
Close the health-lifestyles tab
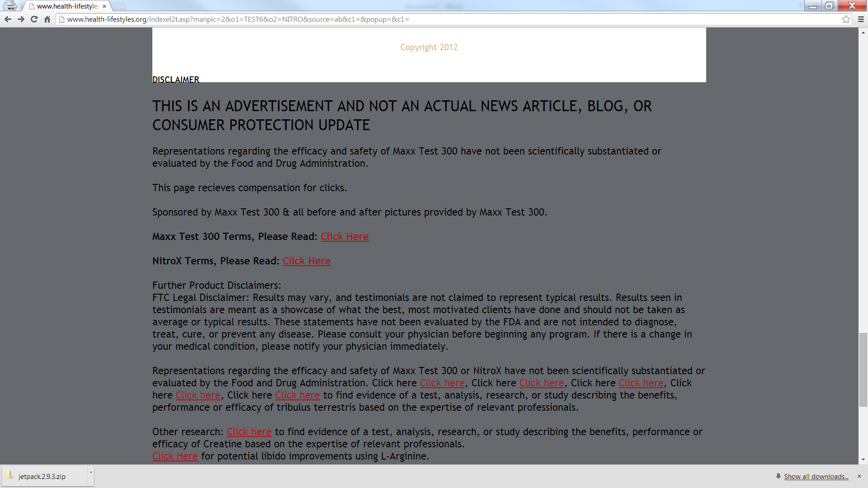tap(104, 6)
